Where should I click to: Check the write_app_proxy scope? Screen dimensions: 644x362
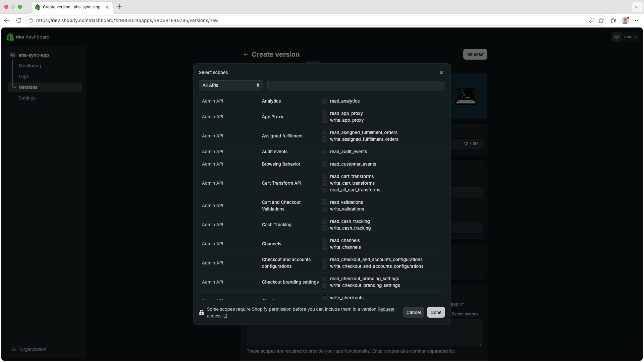point(325,120)
